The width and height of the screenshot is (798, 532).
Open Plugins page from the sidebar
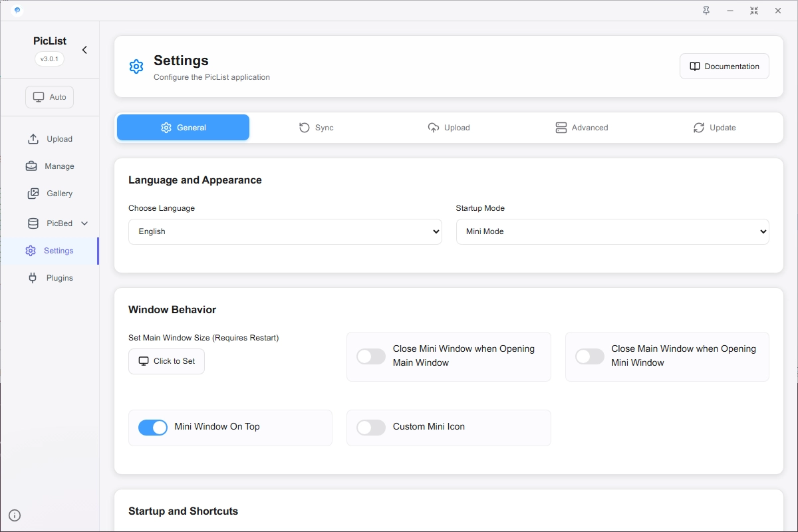click(50, 278)
